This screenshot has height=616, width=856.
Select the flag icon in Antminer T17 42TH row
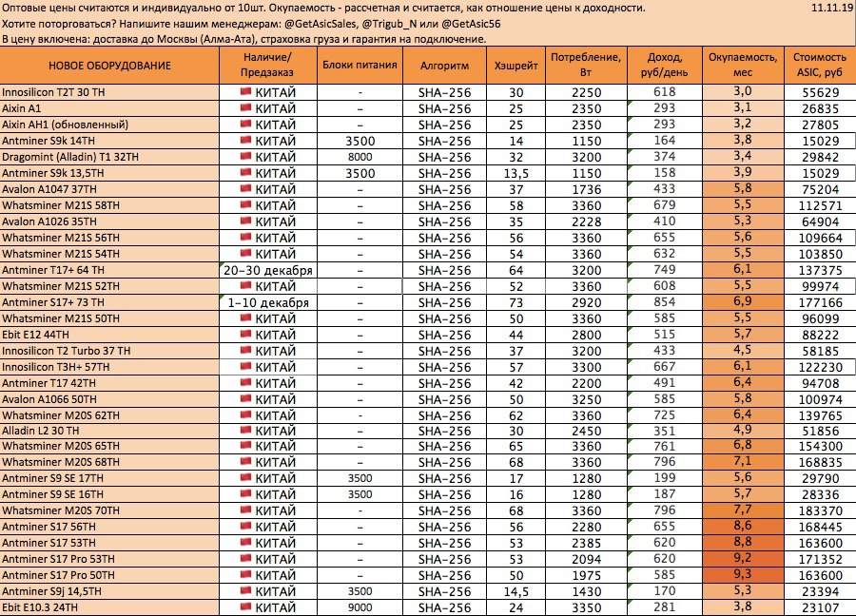245,382
